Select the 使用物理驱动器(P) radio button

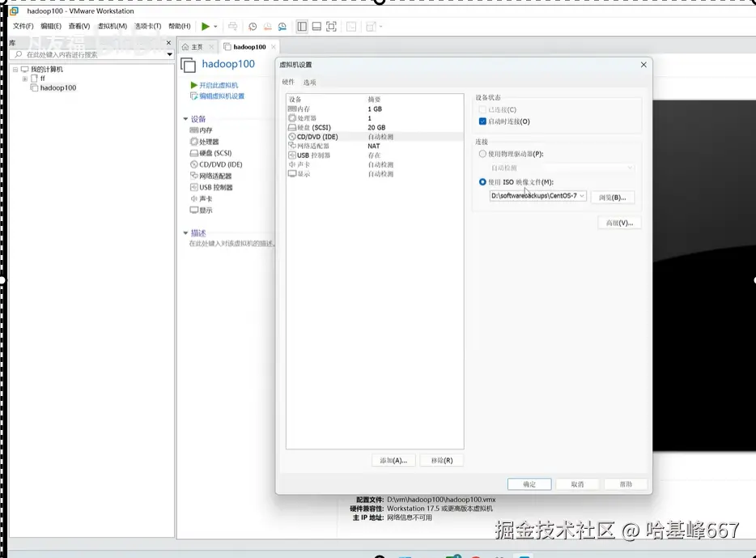point(482,155)
